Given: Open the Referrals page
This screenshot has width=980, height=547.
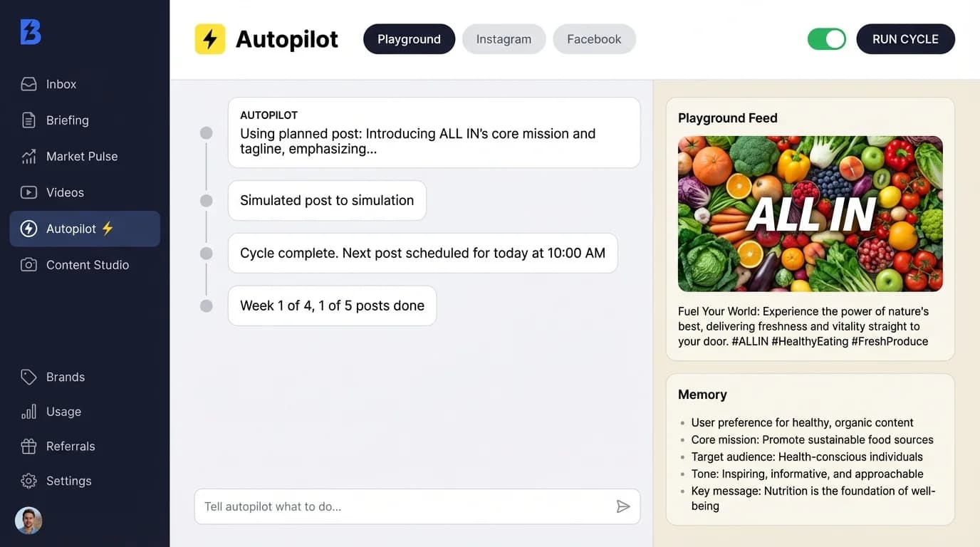Looking at the screenshot, I should click(71, 446).
